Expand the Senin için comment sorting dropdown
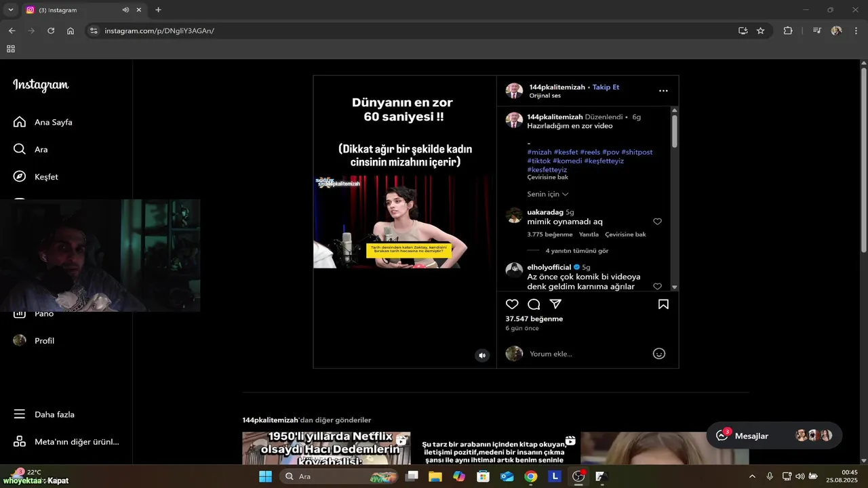868x488 pixels. 547,194
